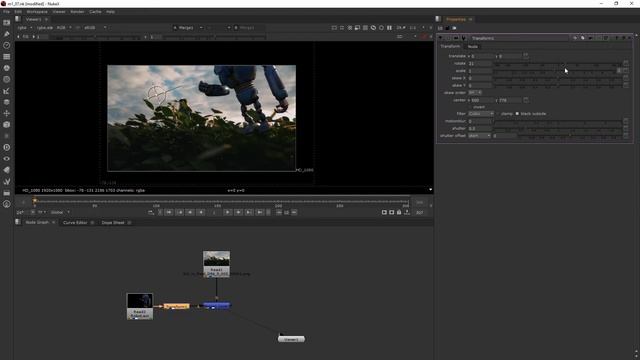Open the rgba channel layer dropdown
The height and width of the screenshot is (360, 640).
pos(24,28)
